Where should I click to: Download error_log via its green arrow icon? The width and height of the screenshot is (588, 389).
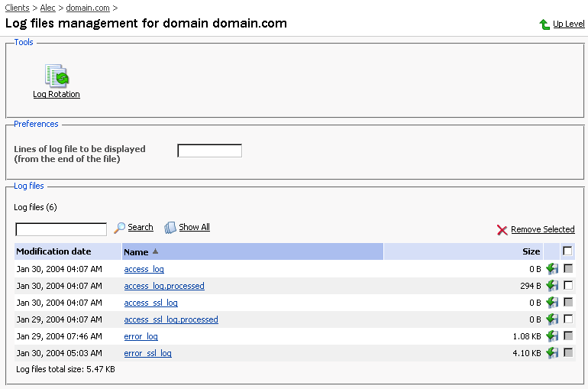pos(552,336)
